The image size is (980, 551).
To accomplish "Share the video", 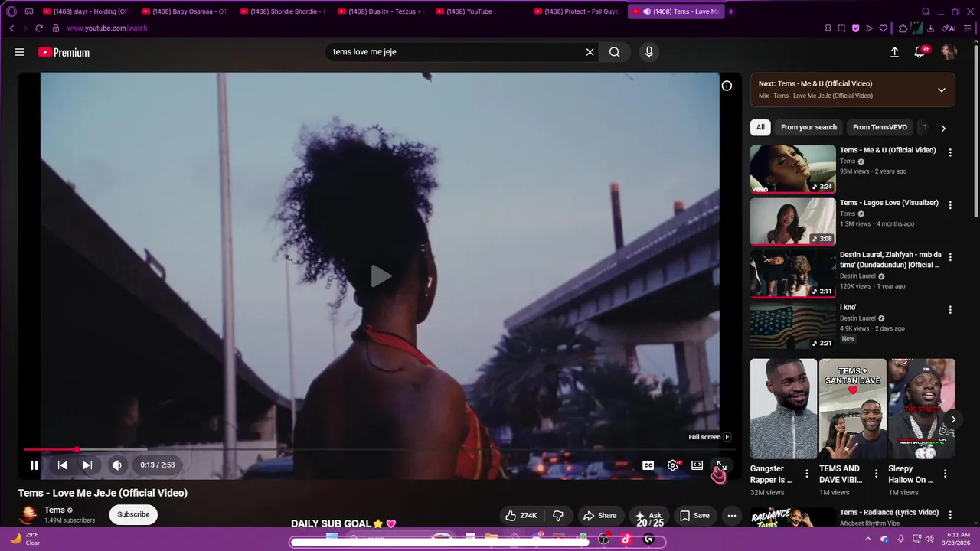I will (x=598, y=515).
